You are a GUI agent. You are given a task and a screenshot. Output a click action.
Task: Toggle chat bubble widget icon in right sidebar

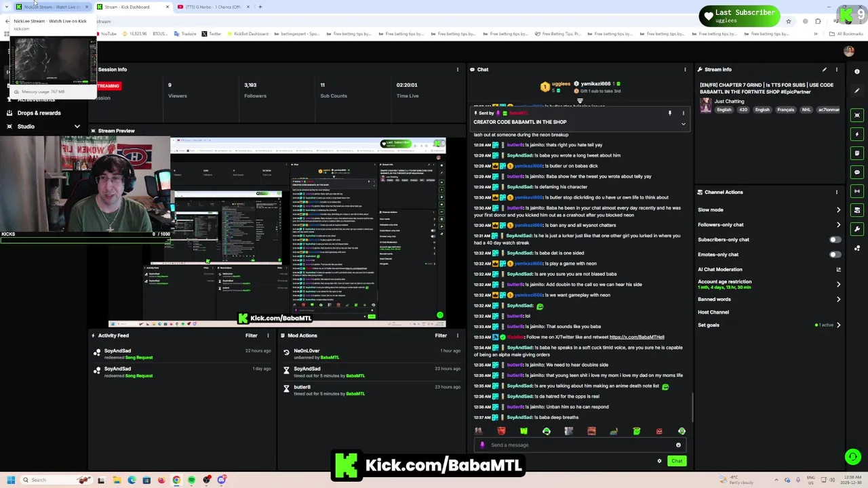pyautogui.click(x=857, y=172)
